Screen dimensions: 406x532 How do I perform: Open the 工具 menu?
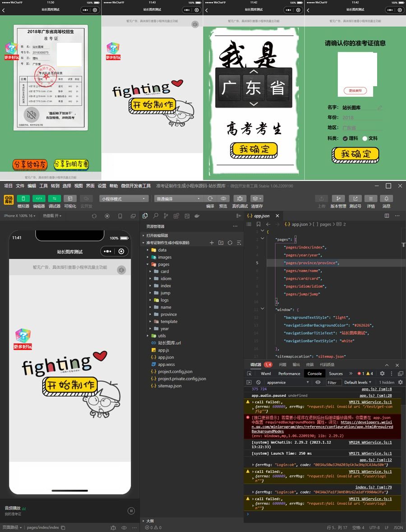pyautogui.click(x=43, y=186)
